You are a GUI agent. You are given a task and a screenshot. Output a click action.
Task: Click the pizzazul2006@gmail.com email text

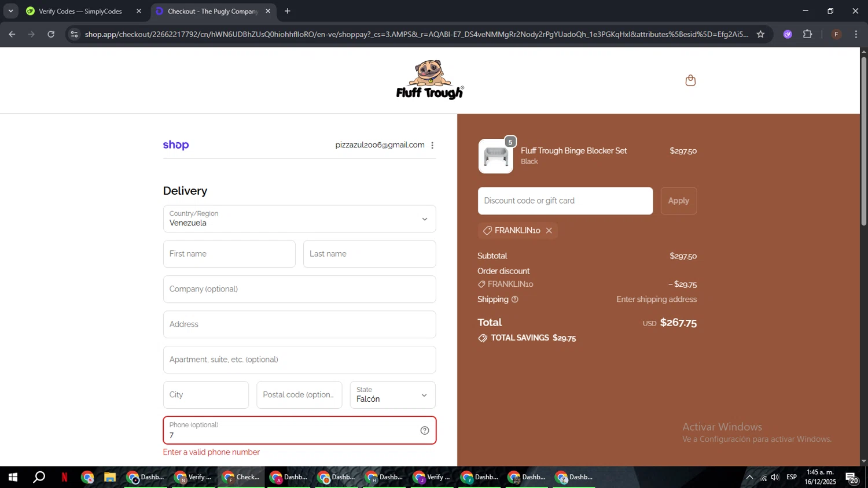380,145
